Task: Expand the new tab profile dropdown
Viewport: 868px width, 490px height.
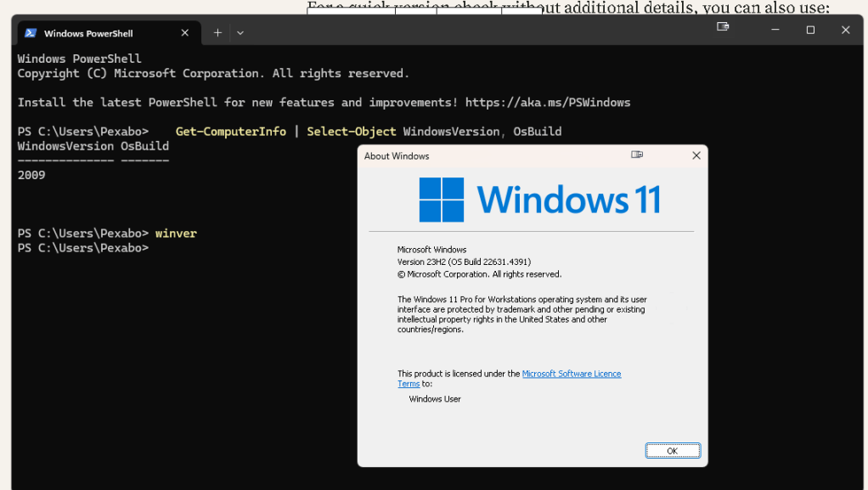Action: tap(240, 33)
